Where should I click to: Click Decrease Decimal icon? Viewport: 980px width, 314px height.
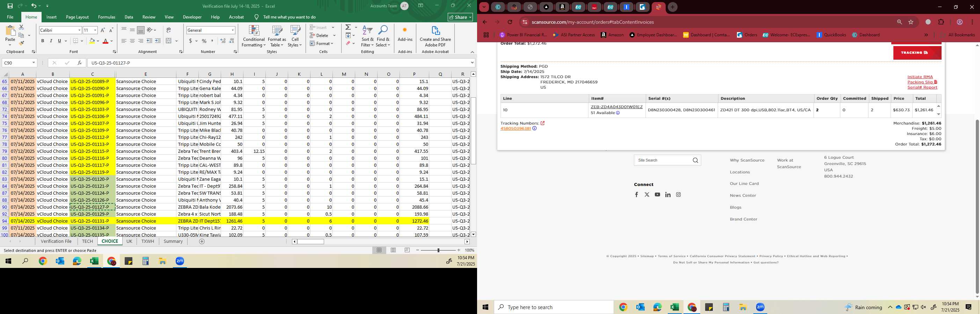click(x=232, y=41)
